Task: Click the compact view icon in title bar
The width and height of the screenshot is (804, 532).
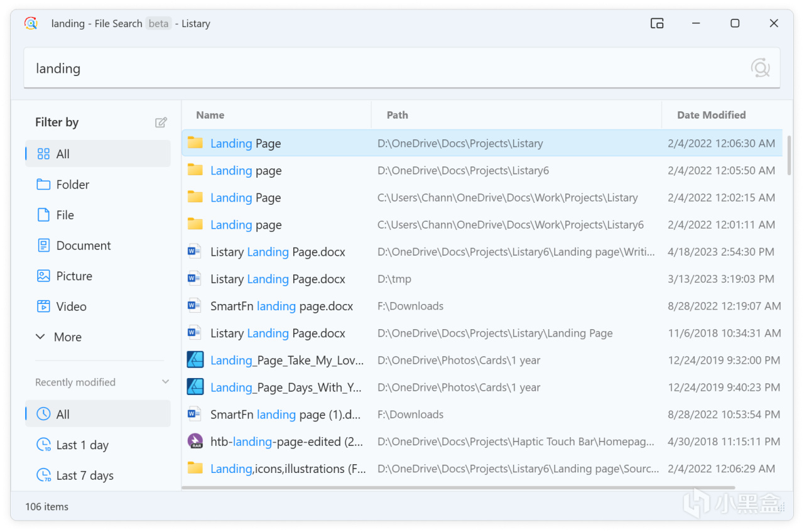Action: click(657, 23)
